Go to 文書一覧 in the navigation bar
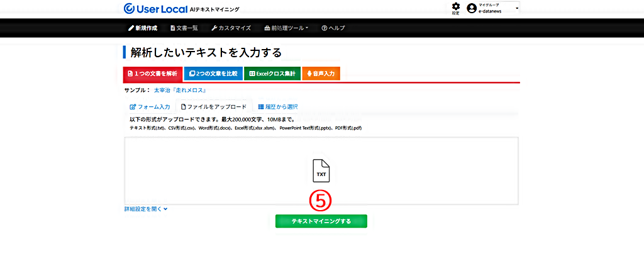This screenshot has width=644, height=256. [x=184, y=28]
